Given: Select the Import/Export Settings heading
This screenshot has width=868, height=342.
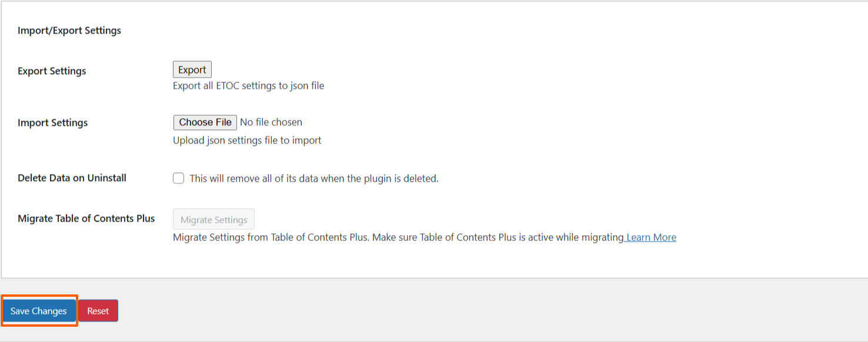Looking at the screenshot, I should tap(69, 30).
